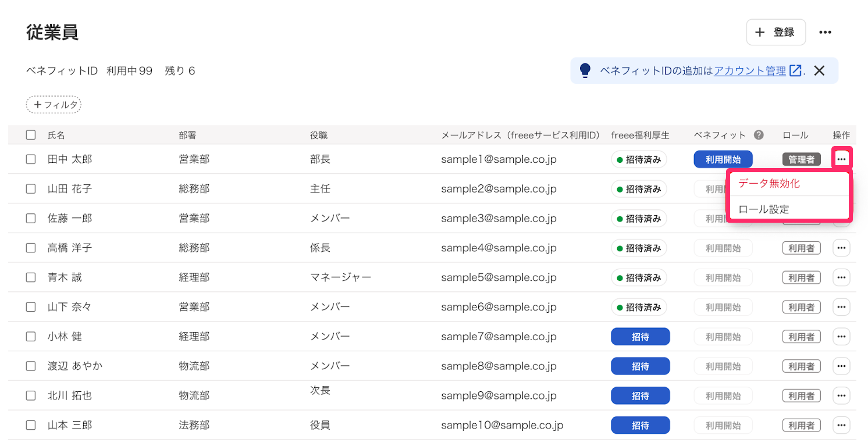This screenshot has height=446, width=868.
Task: Click the freee福利厚生 column header
Action: coord(640,135)
